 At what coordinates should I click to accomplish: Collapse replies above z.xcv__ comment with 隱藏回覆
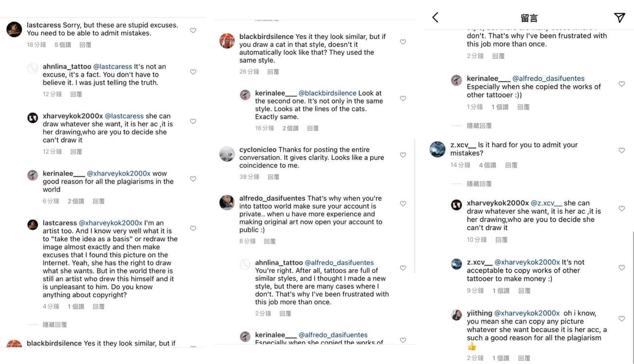tap(479, 126)
